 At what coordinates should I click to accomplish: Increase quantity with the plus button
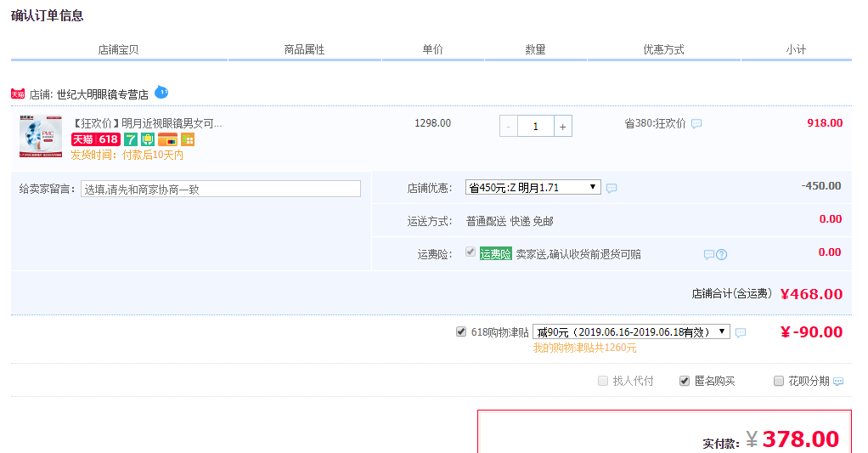(x=562, y=127)
